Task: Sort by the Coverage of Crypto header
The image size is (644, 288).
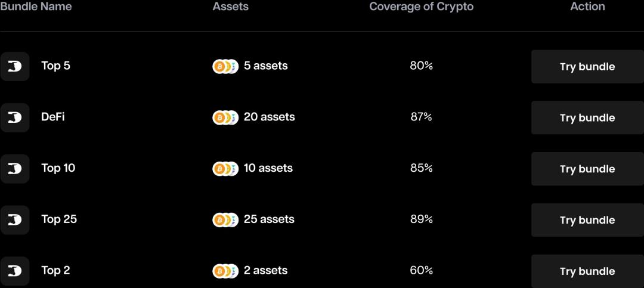Action: point(421,7)
